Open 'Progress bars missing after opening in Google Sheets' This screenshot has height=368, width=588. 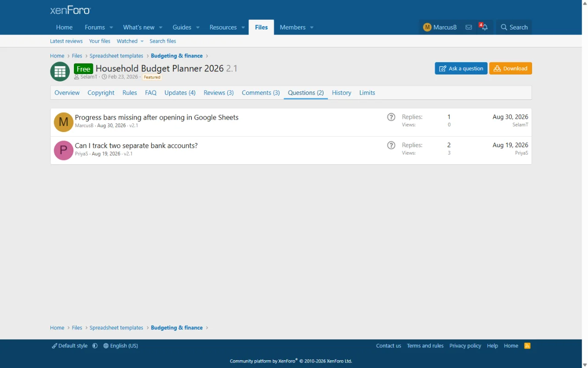(x=157, y=117)
